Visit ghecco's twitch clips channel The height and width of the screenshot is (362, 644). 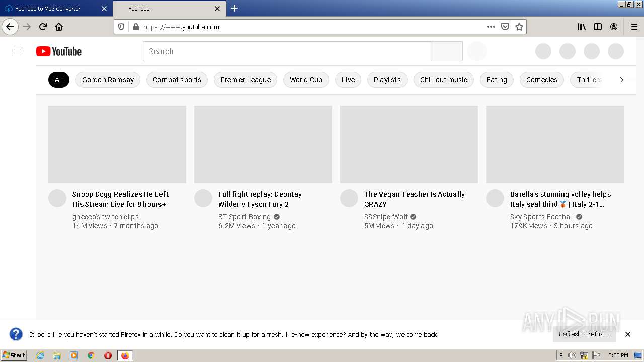[106, 217]
